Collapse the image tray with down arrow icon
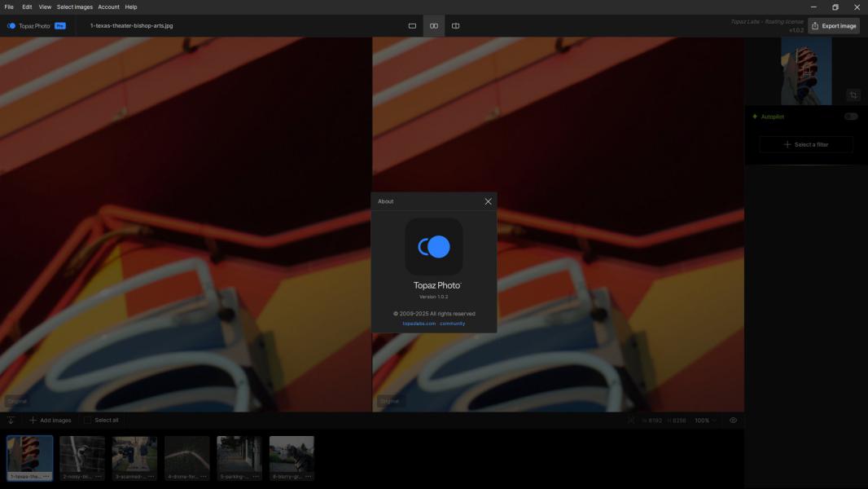 pyautogui.click(x=11, y=421)
